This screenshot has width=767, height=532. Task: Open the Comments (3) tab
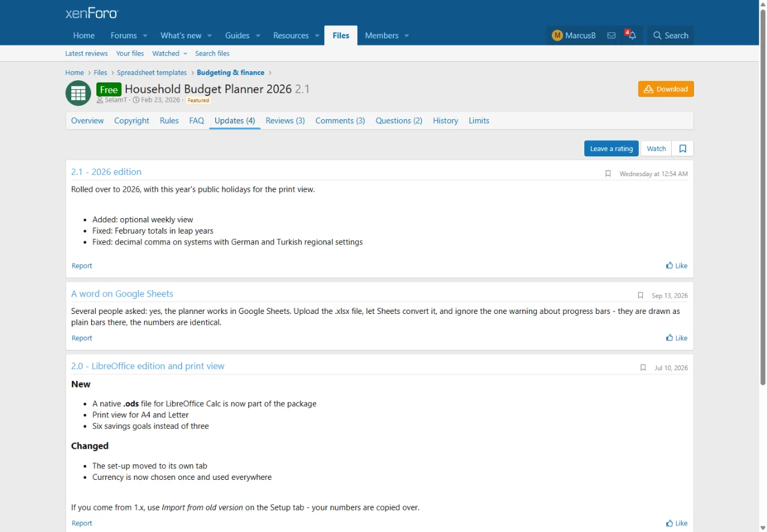pos(340,120)
